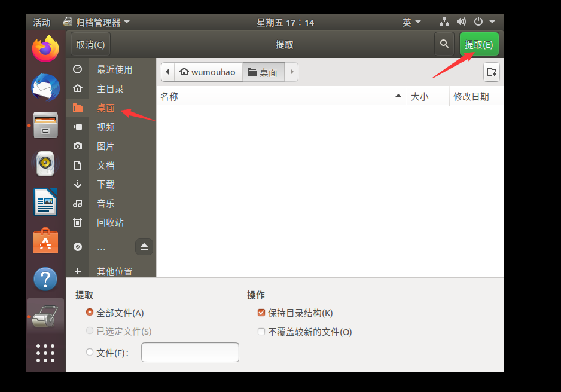Screen dimensions: 561x392
Task: Toggle sort order arrow on 名称 column
Action: click(398, 96)
